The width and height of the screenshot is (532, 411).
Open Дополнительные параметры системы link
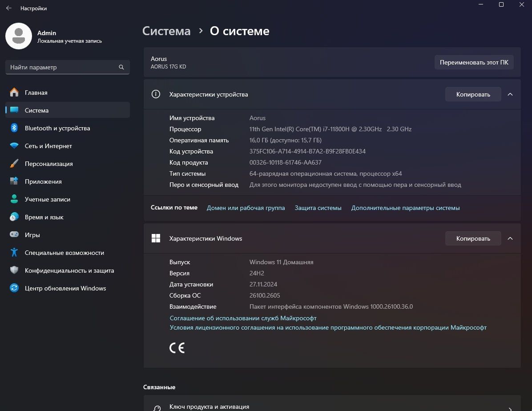[405, 208]
